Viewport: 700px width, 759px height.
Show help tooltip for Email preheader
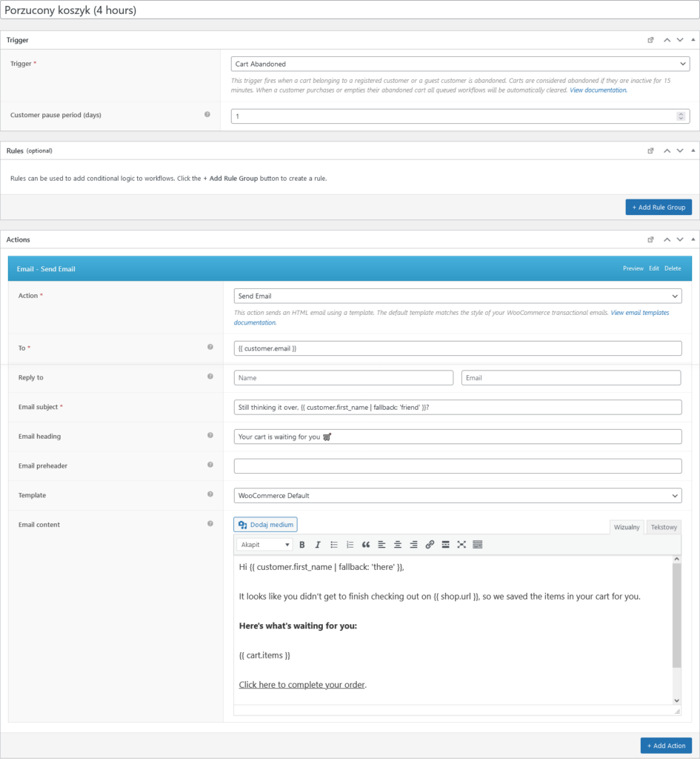coord(210,465)
